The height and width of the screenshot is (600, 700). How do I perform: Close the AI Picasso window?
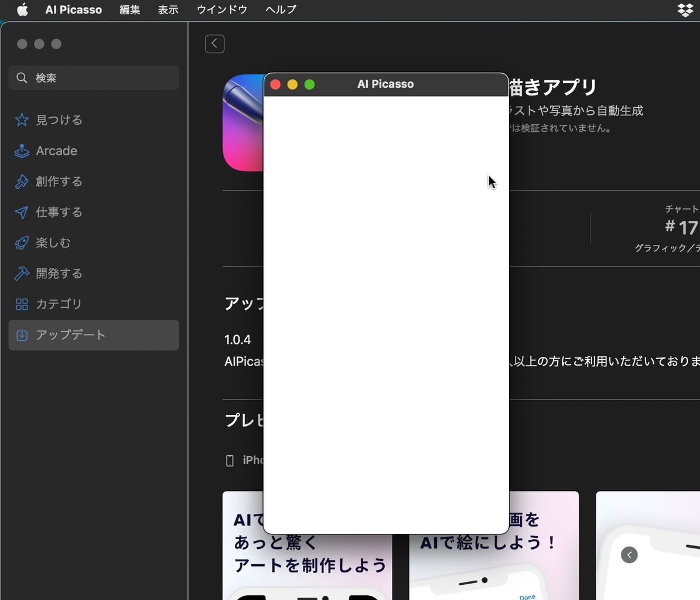275,84
